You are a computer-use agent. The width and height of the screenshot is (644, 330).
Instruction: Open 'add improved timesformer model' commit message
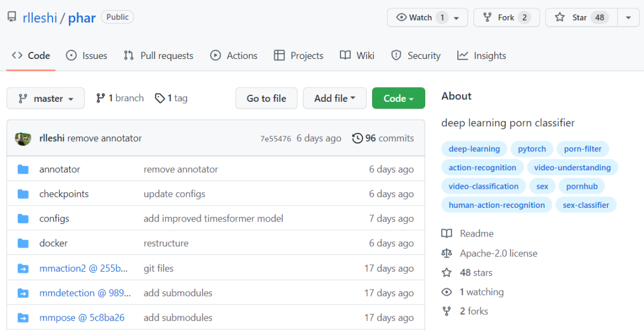[213, 219]
